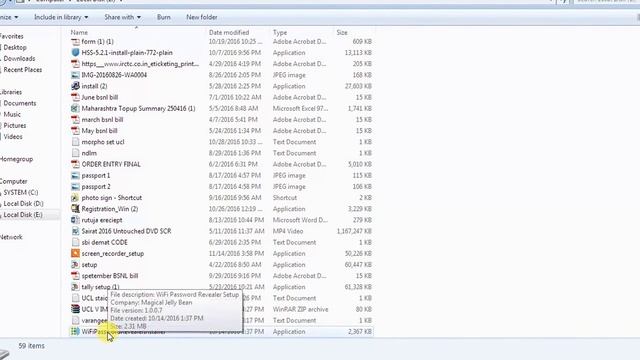
Task: Click the 5/28/2016 2:25 PM date cell
Action: [235, 86]
